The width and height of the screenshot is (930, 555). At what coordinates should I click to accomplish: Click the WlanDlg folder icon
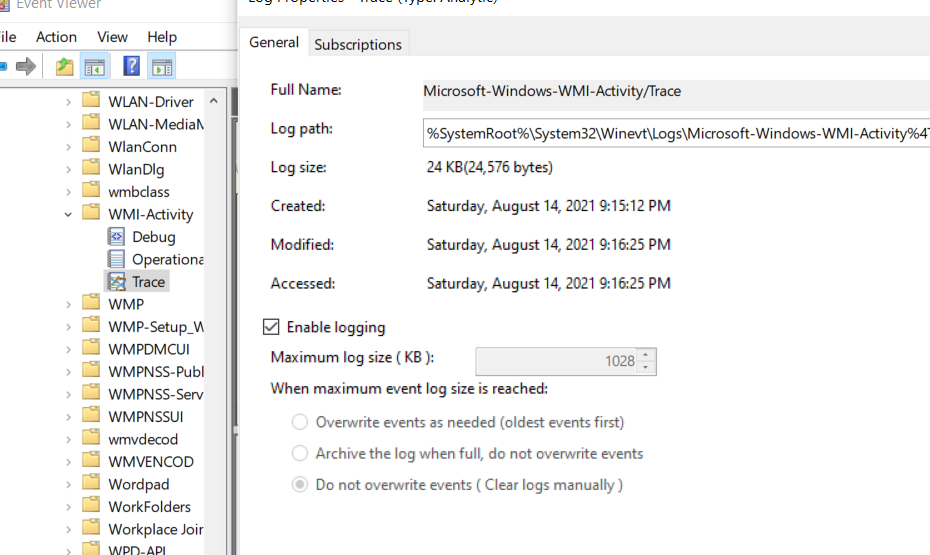91,168
